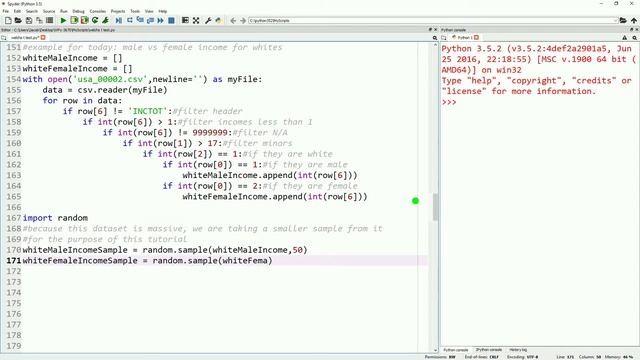Viewport: 640px width, 360px height.
Task: Go forward with the right arrow icon
Action: 243,20
